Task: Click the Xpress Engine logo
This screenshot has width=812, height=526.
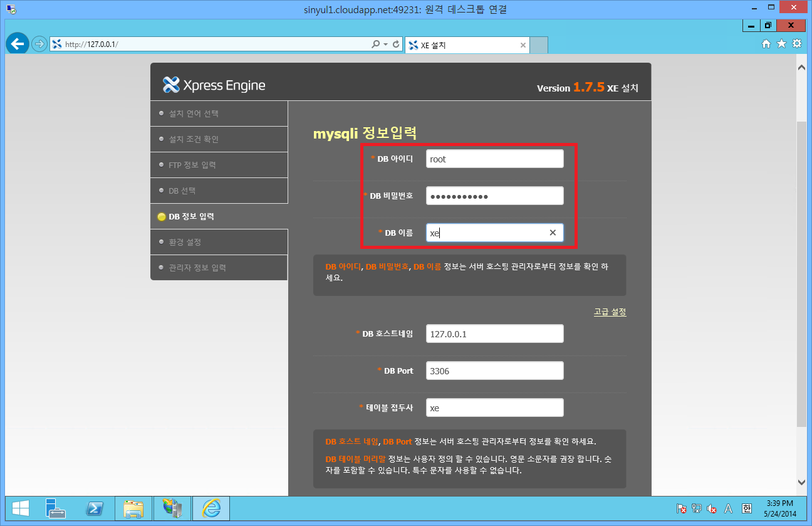Action: [214, 85]
